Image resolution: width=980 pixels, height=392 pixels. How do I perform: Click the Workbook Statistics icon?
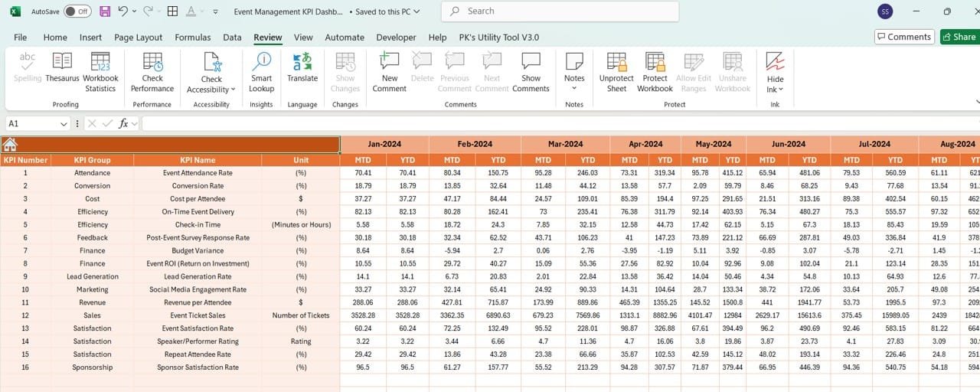pyautogui.click(x=100, y=62)
